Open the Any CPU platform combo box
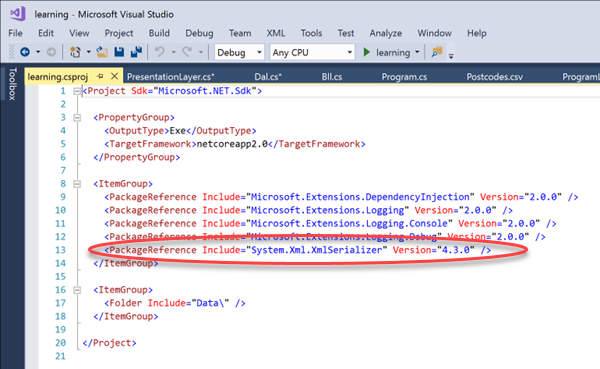The image size is (600, 369). tap(312, 52)
